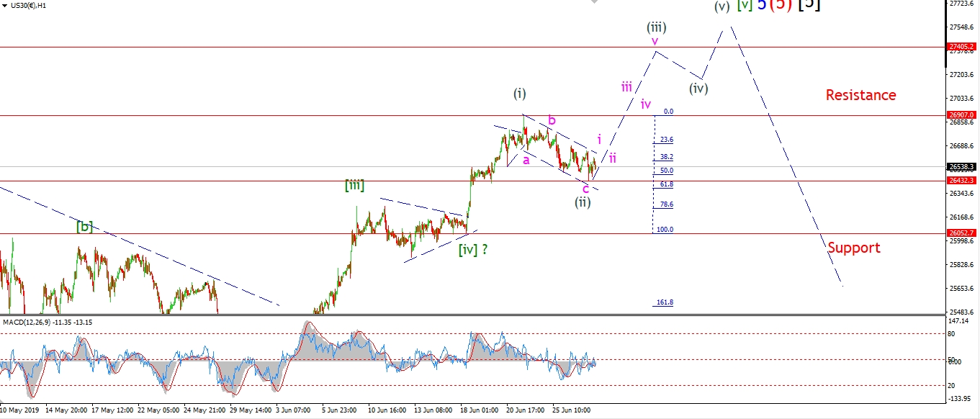Click the 161.8 Fibonacci extension level
This screenshot has height=419, width=980.
point(665,302)
